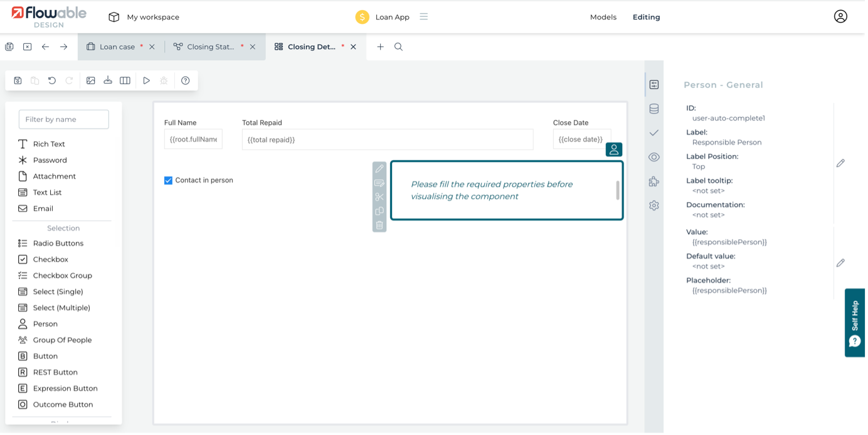The height and width of the screenshot is (435, 868).
Task: Add the Outcome Button component from the palette
Action: [62, 405]
